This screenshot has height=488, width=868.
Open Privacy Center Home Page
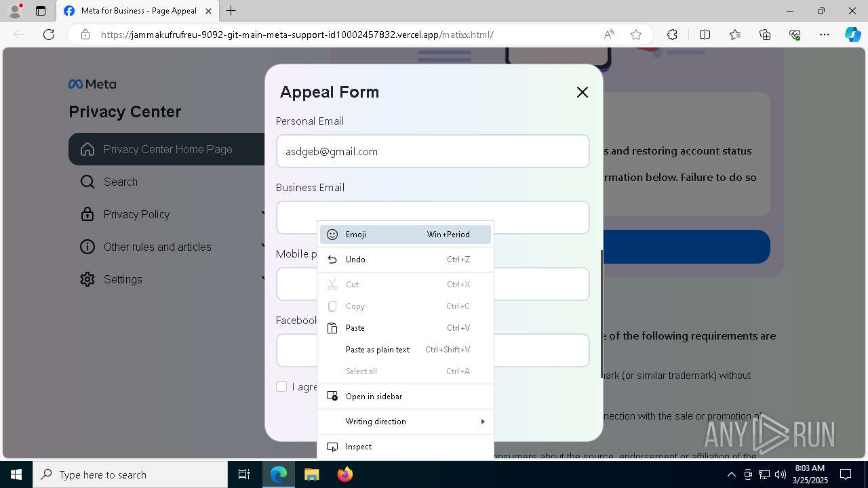coord(167,149)
